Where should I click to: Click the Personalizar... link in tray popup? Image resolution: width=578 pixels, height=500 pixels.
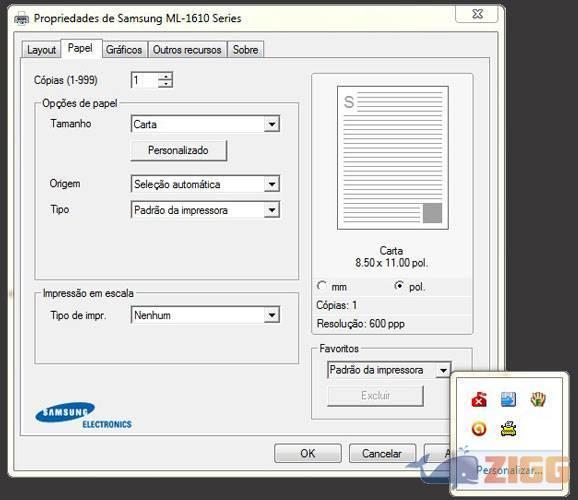[x=509, y=471]
